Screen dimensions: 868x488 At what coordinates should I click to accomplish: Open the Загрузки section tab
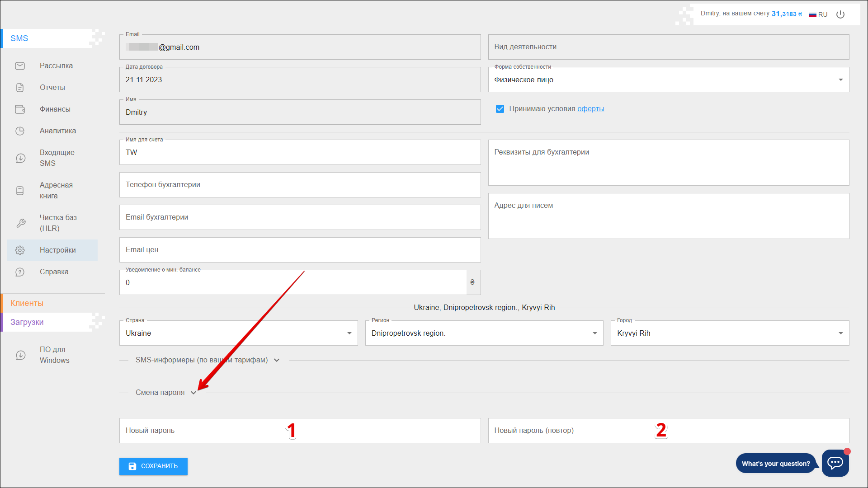[x=27, y=322]
